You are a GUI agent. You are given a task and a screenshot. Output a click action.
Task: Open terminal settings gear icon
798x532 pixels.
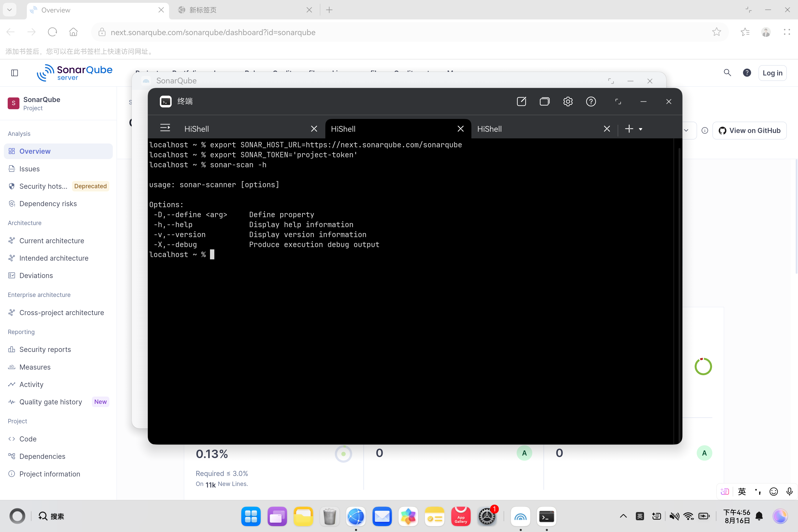click(568, 102)
